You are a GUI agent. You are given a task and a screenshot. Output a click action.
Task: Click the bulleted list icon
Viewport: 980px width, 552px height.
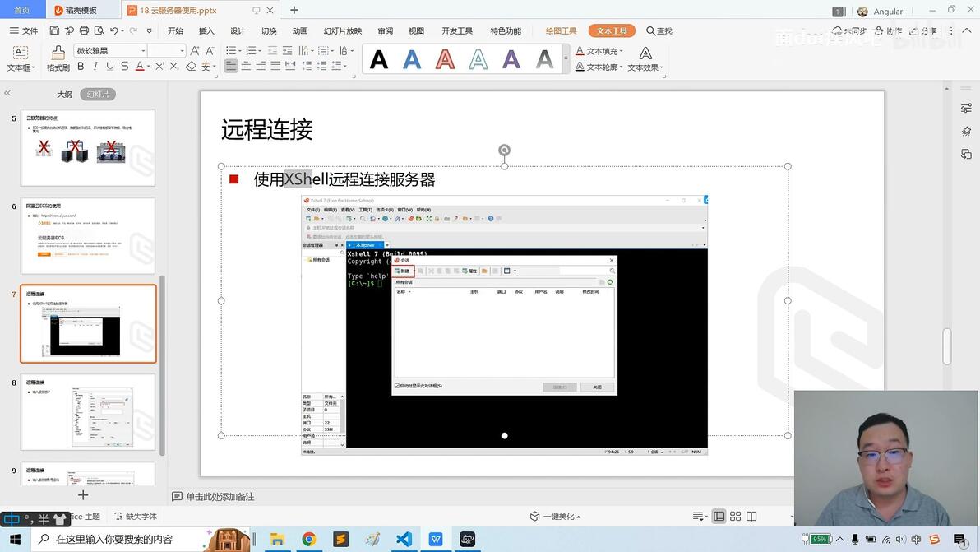point(231,51)
